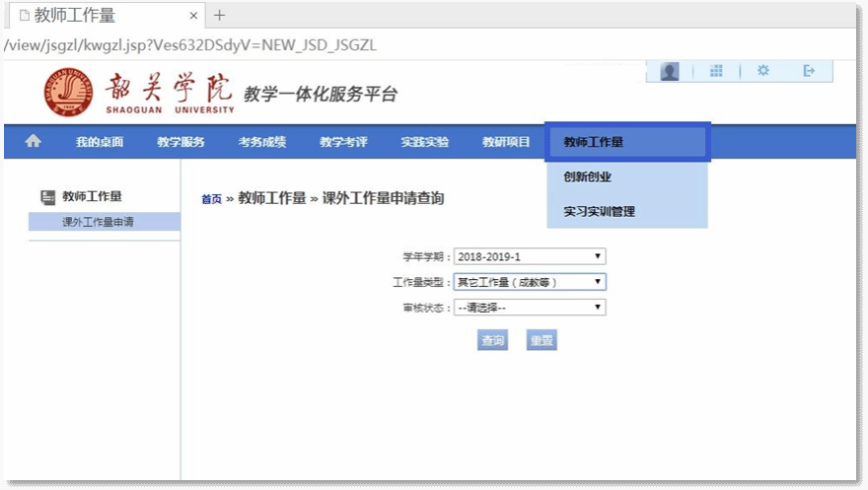The width and height of the screenshot is (868, 490).
Task: Follow the 首页 breadcrumb link
Action: [x=211, y=199]
